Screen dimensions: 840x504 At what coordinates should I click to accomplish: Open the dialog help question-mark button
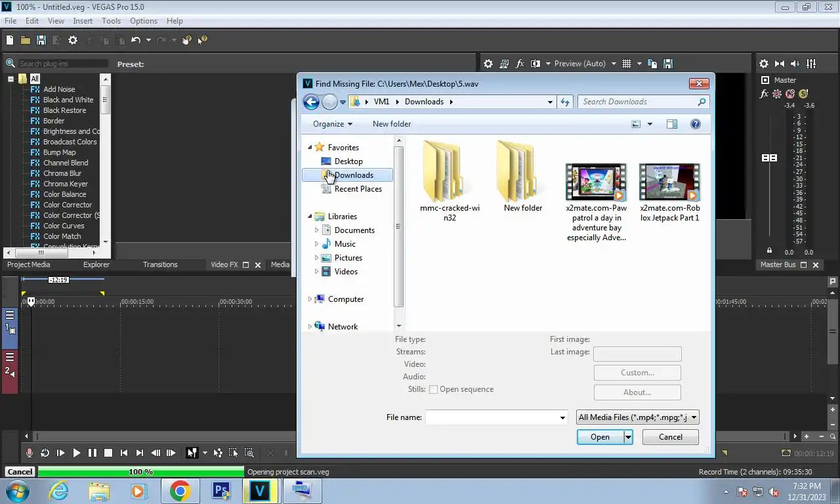click(696, 124)
